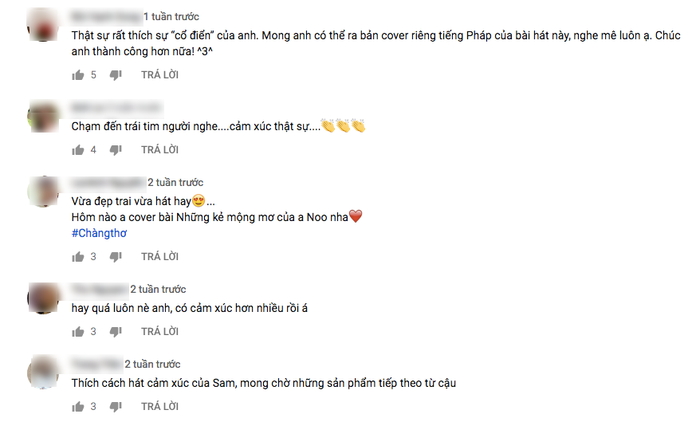Reply to the #Chàngthơ comment
This screenshot has height=423, width=700.
point(160,257)
